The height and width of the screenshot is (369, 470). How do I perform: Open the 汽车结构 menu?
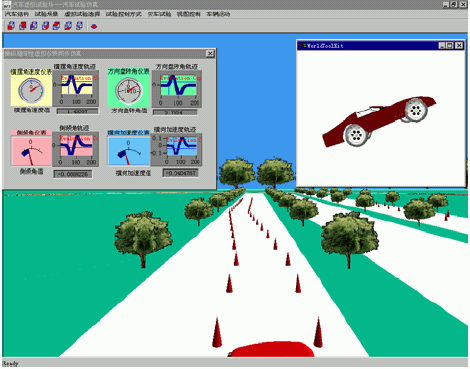[x=17, y=14]
